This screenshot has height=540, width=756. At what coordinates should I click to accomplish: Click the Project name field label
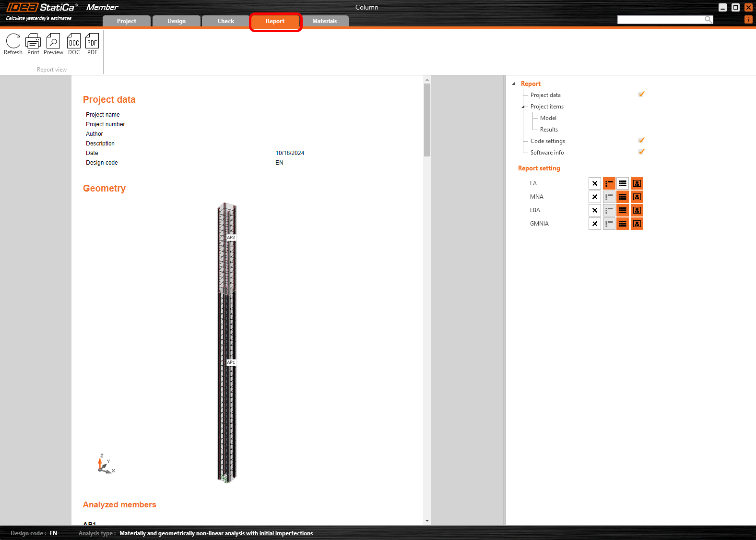click(103, 115)
